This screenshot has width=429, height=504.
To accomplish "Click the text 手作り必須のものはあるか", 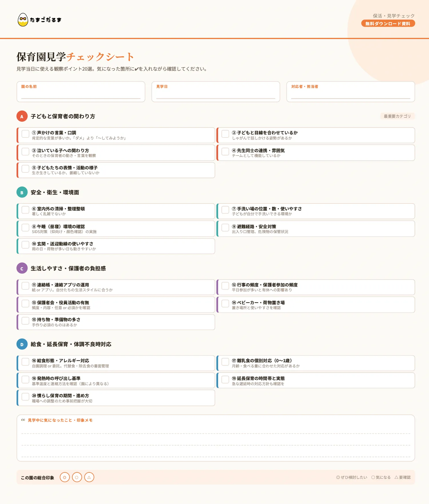I will point(54,325).
